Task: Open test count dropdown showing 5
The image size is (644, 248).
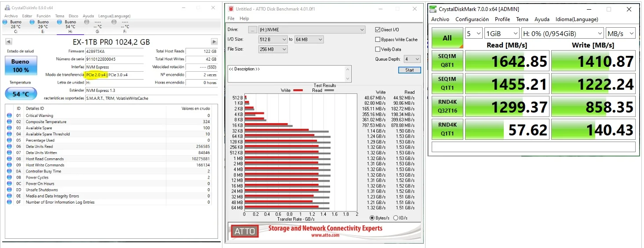Action: [474, 33]
